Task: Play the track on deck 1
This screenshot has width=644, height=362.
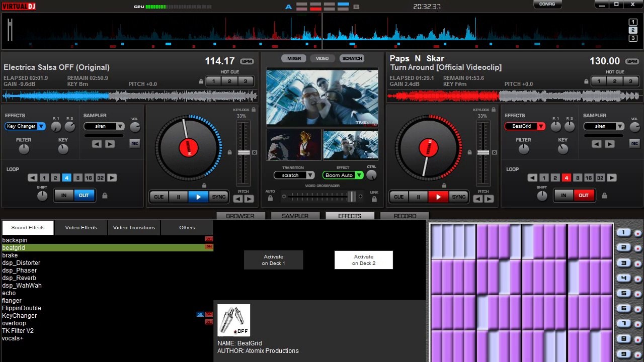Action: click(198, 197)
